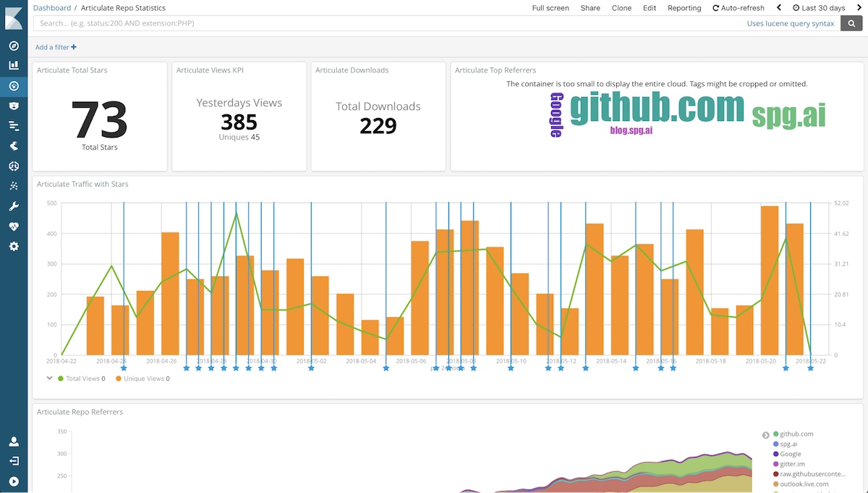Click the blog.spg.ai tag in the cloud
Screen dimensions: 868x493
(631, 130)
